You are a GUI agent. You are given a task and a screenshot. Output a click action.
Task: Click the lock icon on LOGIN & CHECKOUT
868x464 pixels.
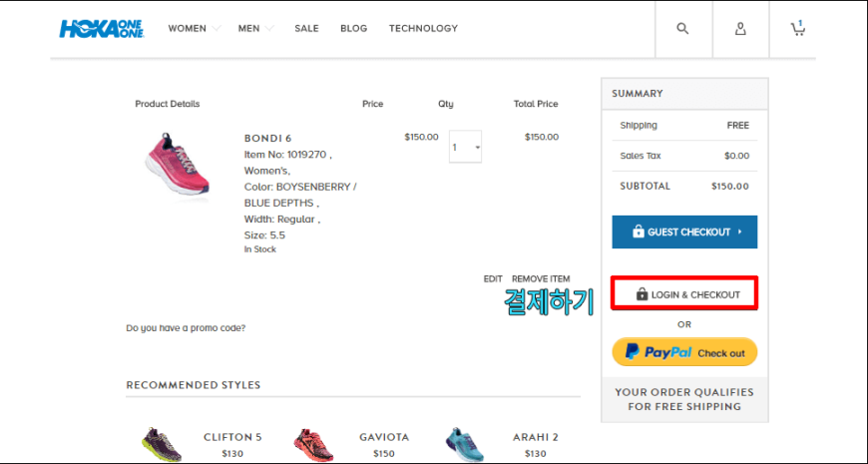coord(642,294)
